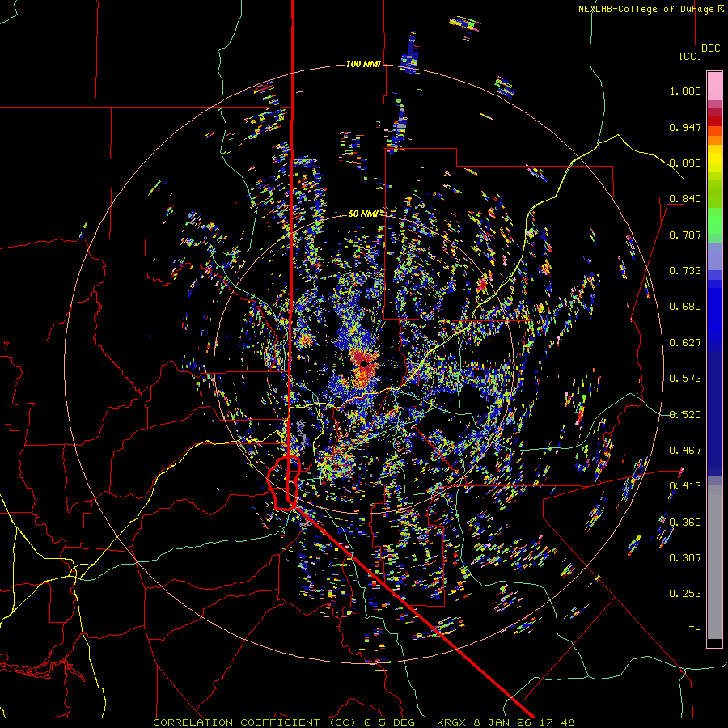Click the 0.680 color scale value
Screen dimensions: 728x728
pyautogui.click(x=685, y=307)
